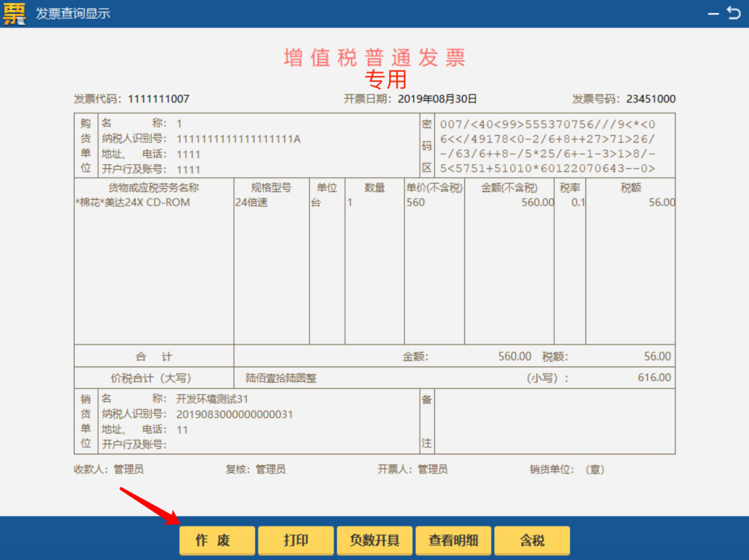Click the 发票查询显示 window title
Image resolution: width=749 pixels, height=560 pixels.
pyautogui.click(x=73, y=13)
